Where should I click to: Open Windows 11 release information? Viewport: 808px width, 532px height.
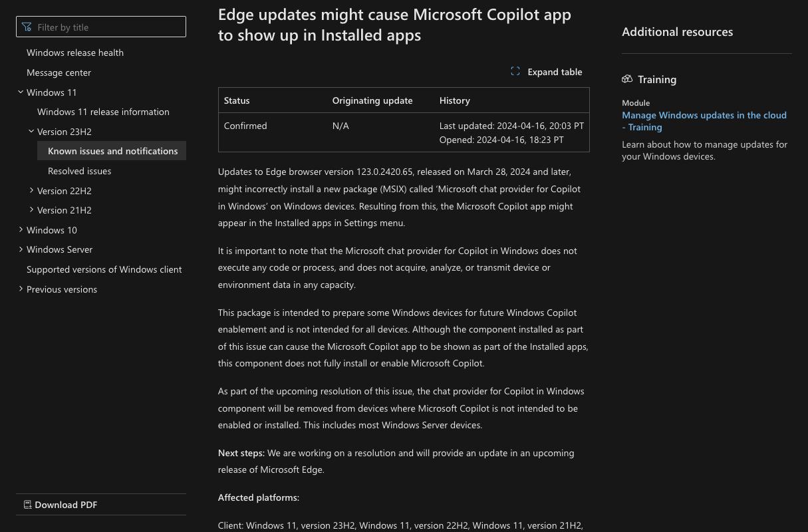coord(103,112)
